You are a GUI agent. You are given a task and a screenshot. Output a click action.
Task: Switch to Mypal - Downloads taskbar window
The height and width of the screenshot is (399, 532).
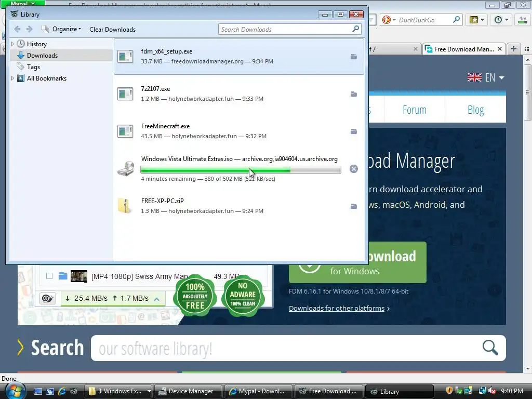tap(258, 391)
